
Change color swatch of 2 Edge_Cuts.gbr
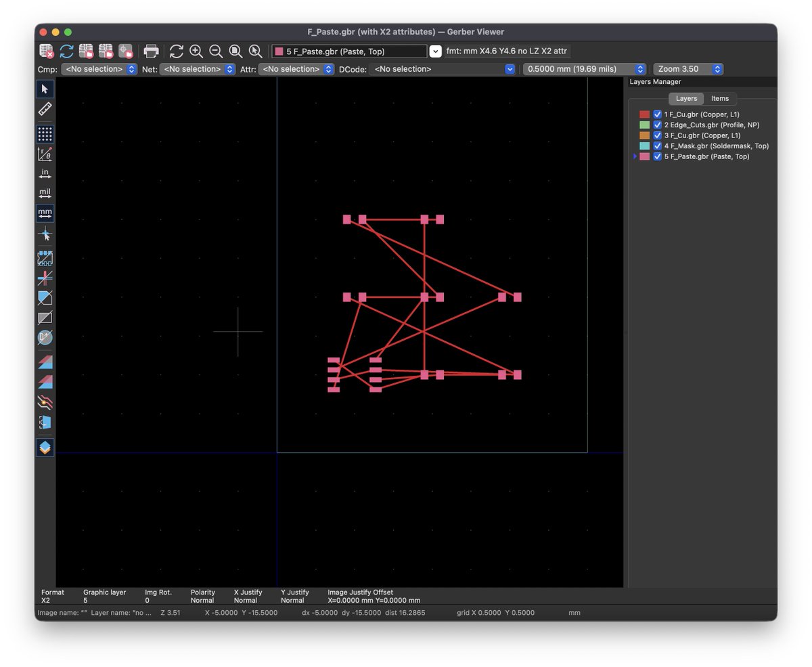click(x=644, y=125)
